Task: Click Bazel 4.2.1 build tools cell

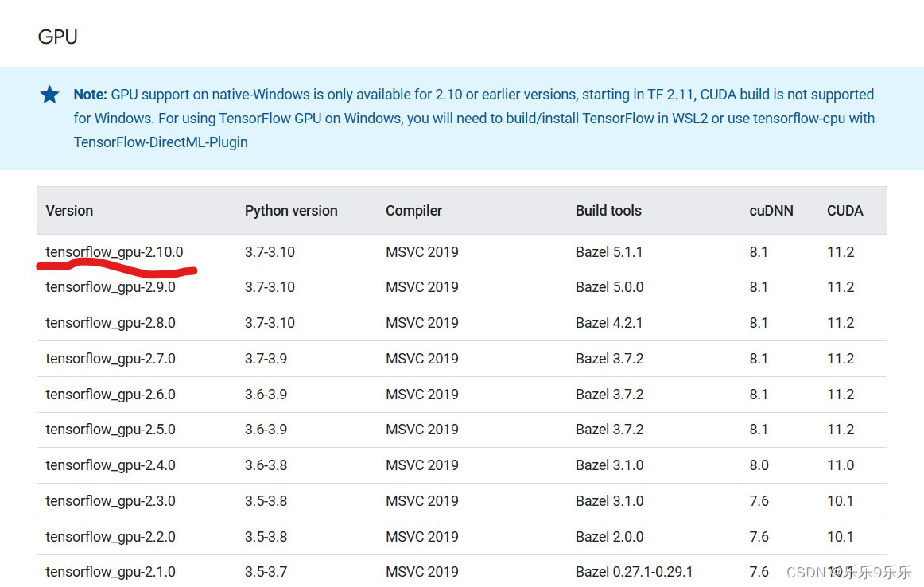Action: coord(609,323)
